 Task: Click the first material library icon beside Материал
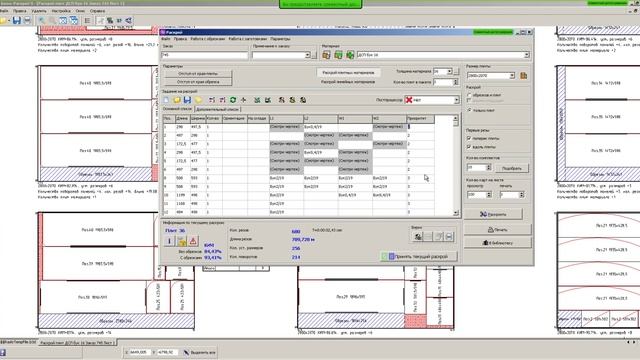[327, 55]
